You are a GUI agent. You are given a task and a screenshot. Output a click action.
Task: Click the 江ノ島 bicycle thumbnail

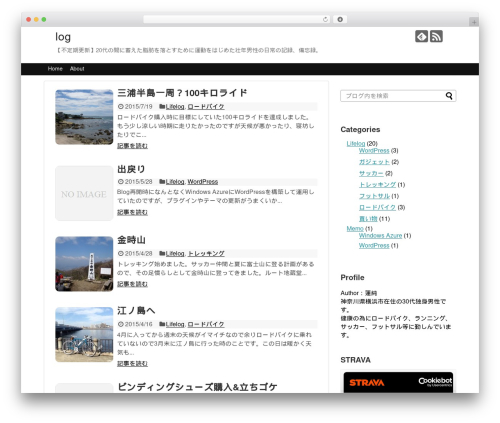84,334
